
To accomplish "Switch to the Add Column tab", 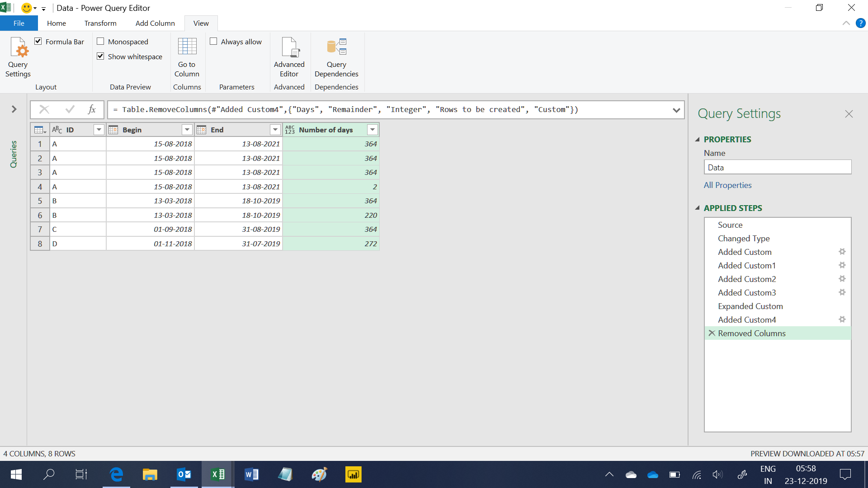I will point(155,23).
